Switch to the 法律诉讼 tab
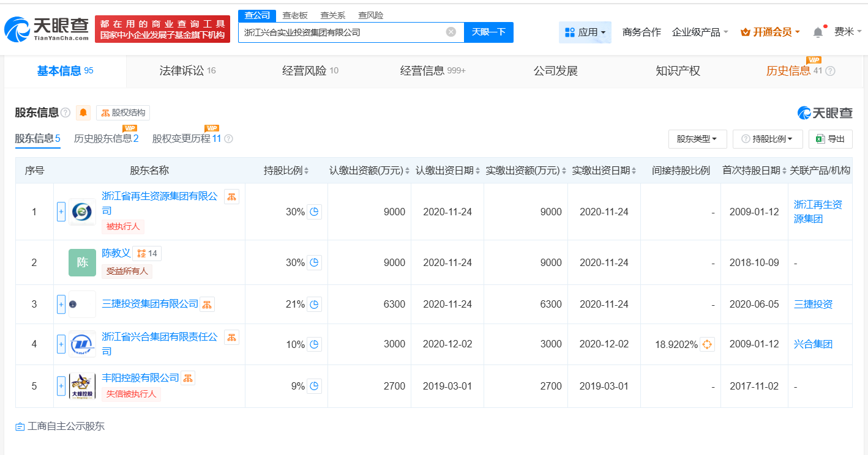 (x=187, y=71)
